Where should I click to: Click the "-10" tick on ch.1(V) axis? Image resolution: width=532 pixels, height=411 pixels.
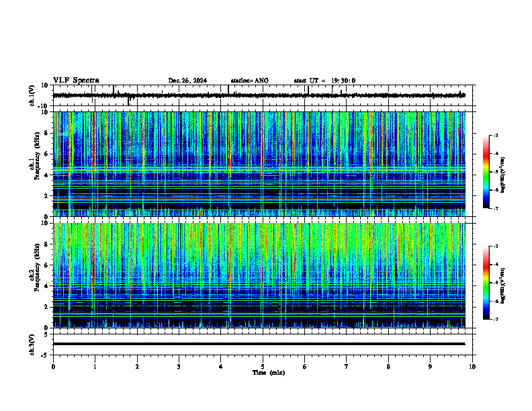click(x=44, y=106)
